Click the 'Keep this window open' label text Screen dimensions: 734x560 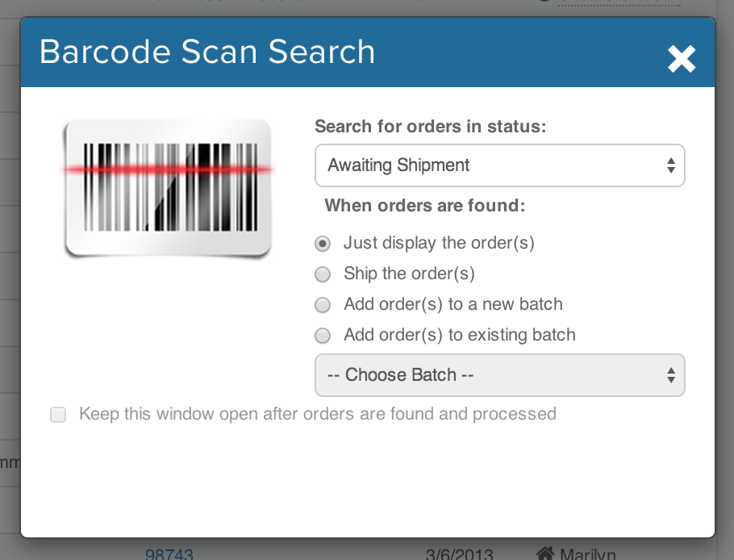(318, 415)
